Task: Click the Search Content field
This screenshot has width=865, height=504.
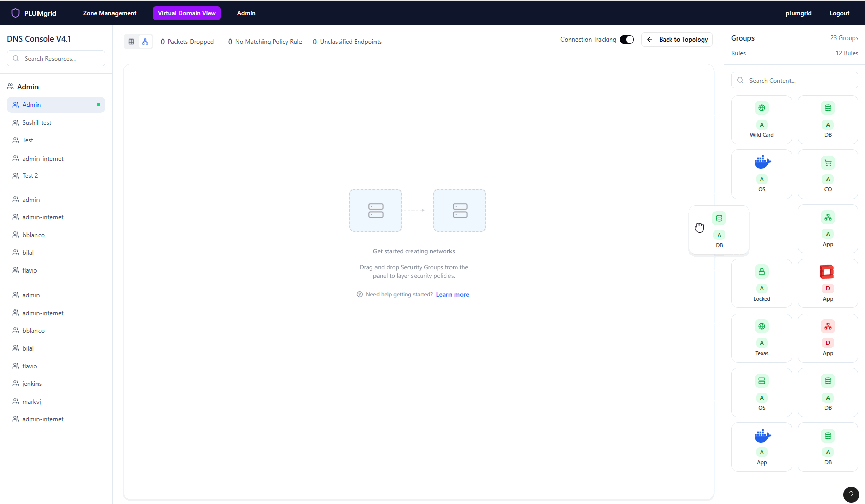Action: (795, 80)
